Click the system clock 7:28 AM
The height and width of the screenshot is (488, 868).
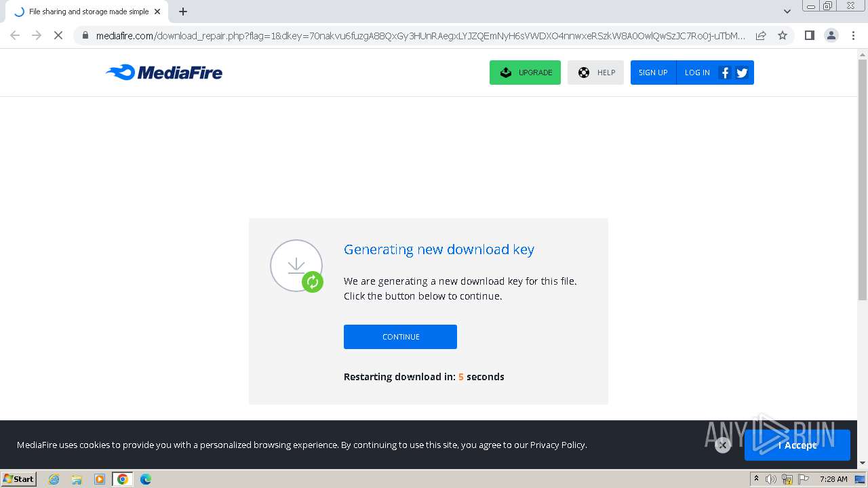[833, 479]
